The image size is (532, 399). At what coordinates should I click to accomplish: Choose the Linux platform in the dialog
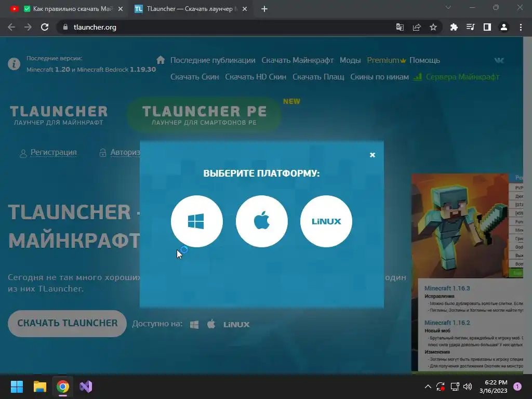[x=326, y=221]
